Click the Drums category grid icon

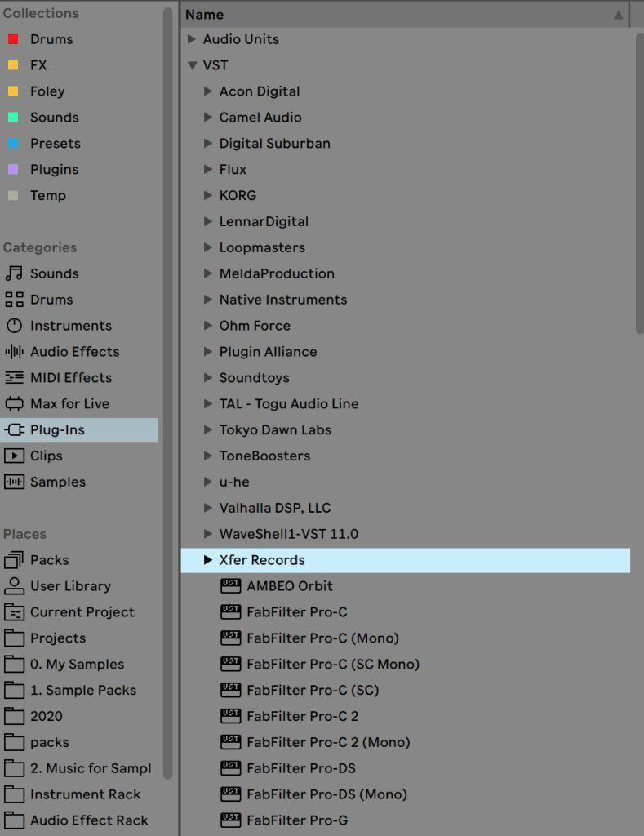14,300
